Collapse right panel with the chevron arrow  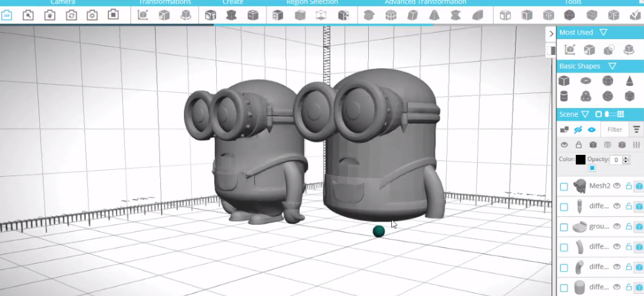point(551,34)
